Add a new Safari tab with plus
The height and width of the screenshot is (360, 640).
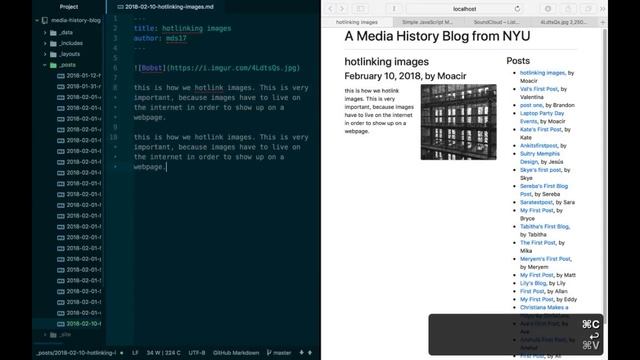(x=603, y=22)
